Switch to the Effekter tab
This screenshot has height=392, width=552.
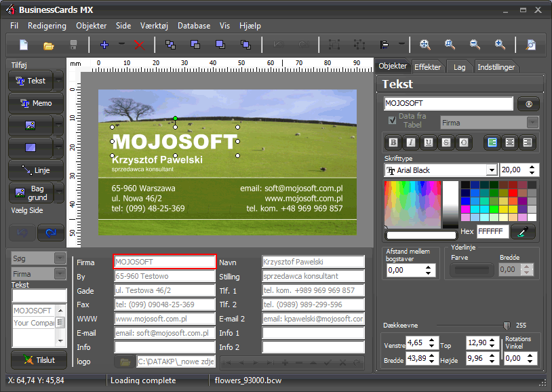click(427, 67)
